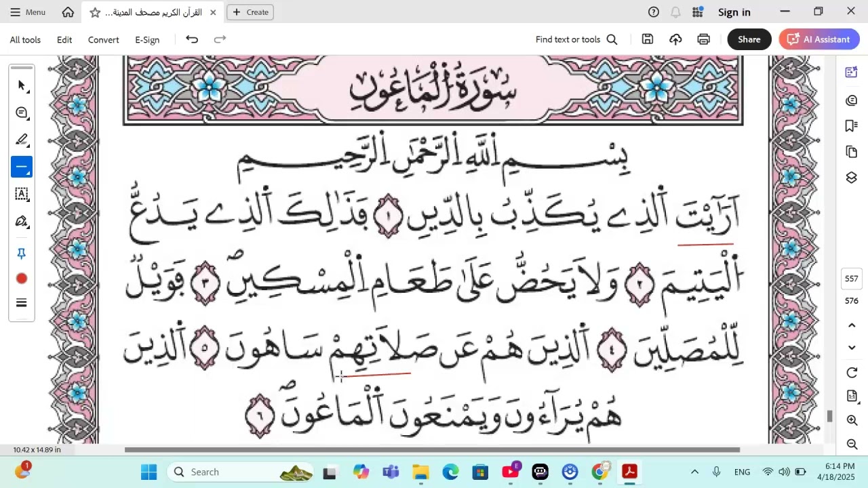Click the horizontal scrollbar
Image resolution: width=868 pixels, height=488 pixels.
pyautogui.click(x=432, y=449)
